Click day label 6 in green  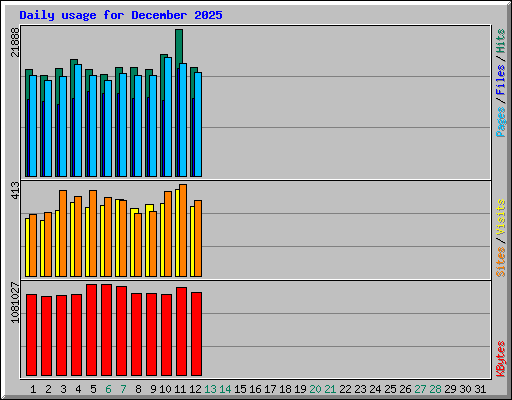tap(108, 389)
